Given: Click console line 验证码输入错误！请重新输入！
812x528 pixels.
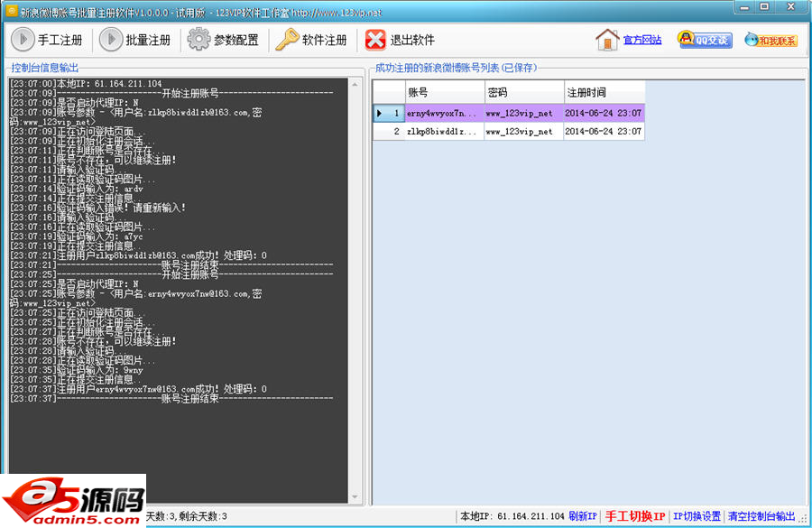Looking at the screenshot, I should coord(97,208).
